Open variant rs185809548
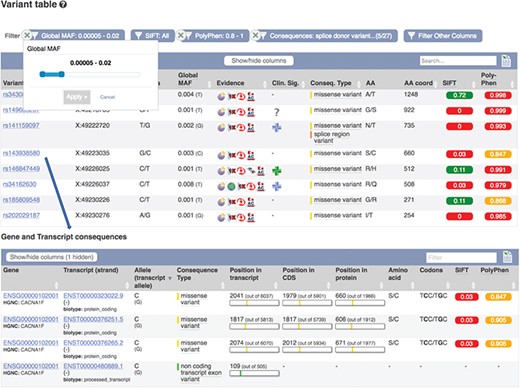 pos(21,200)
